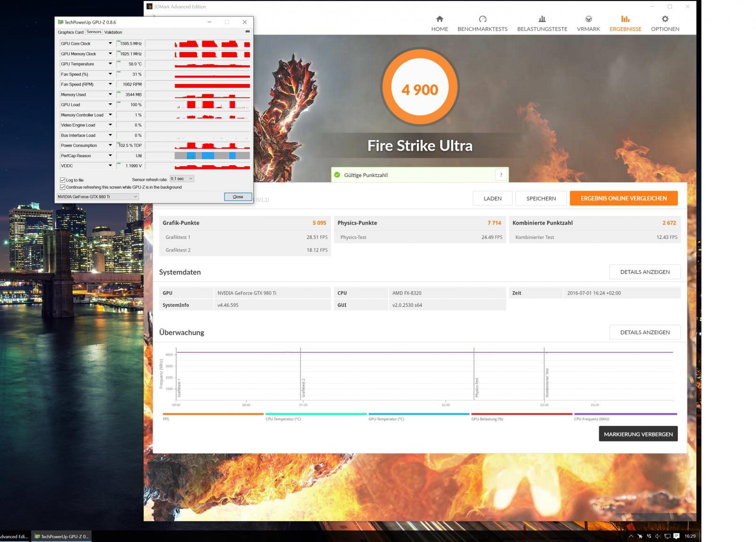Open the Ergebnisse bar-chart icon
756x542 pixels.
625,19
